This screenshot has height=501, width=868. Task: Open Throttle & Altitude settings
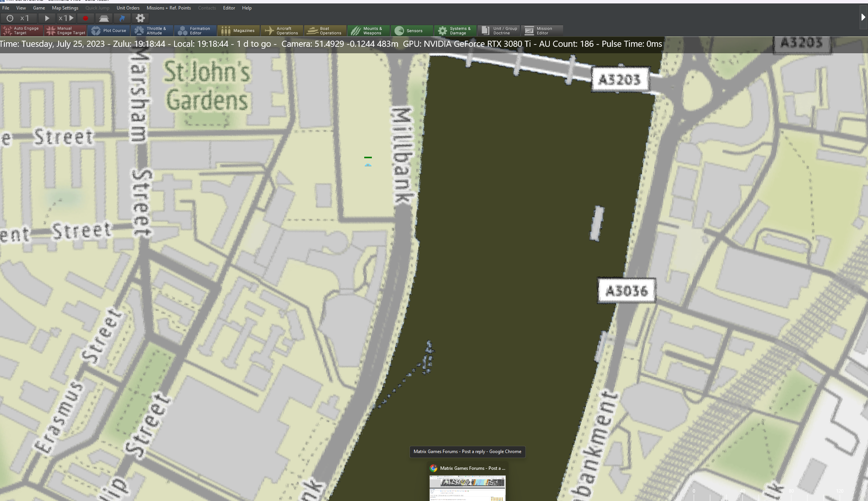coord(152,31)
